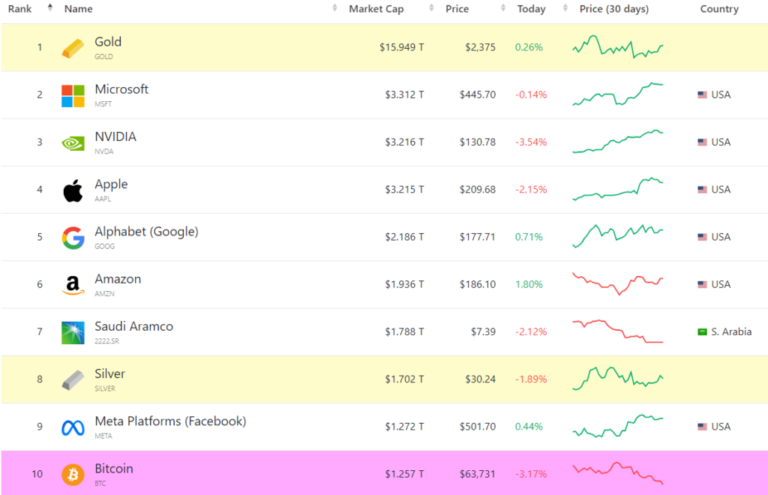The width and height of the screenshot is (768, 495).
Task: Click the NVIDIA logo icon
Action: pyautogui.click(x=73, y=143)
